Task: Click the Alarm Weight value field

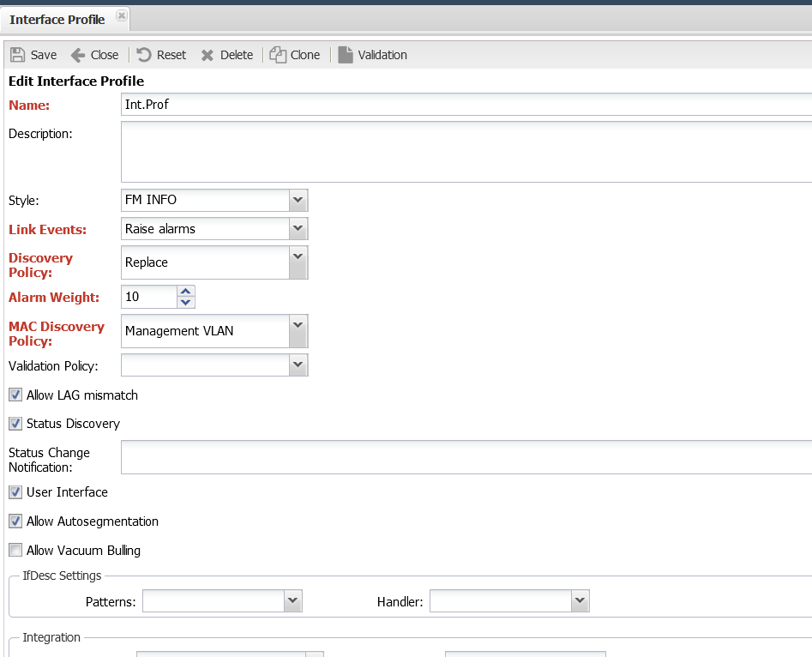Action: [149, 297]
